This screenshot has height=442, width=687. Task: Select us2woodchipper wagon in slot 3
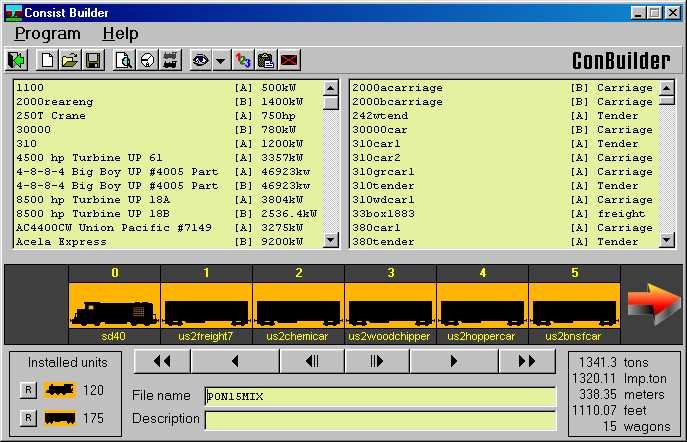(x=390, y=305)
